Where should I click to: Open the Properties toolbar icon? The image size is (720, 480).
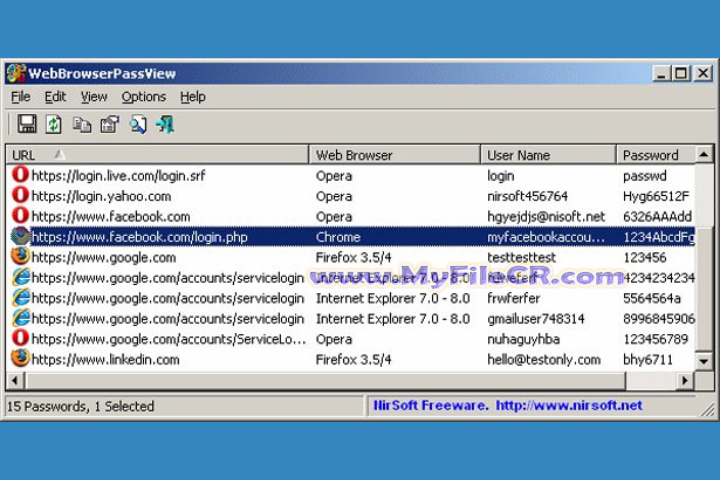tap(110, 124)
